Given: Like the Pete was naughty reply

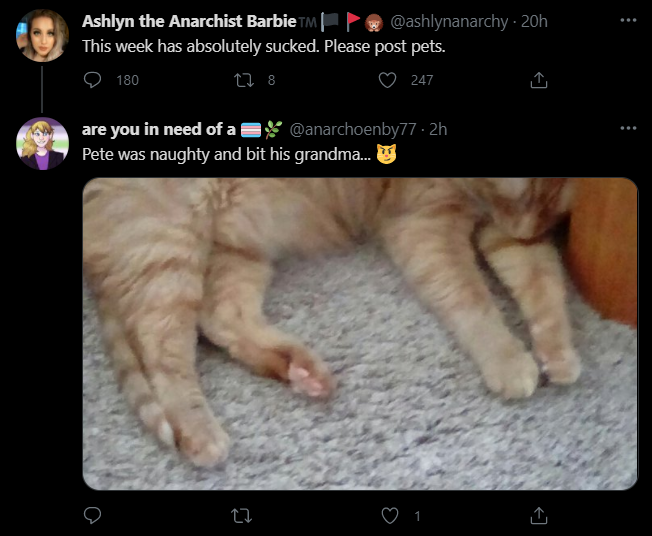Looking at the screenshot, I should click(x=390, y=516).
